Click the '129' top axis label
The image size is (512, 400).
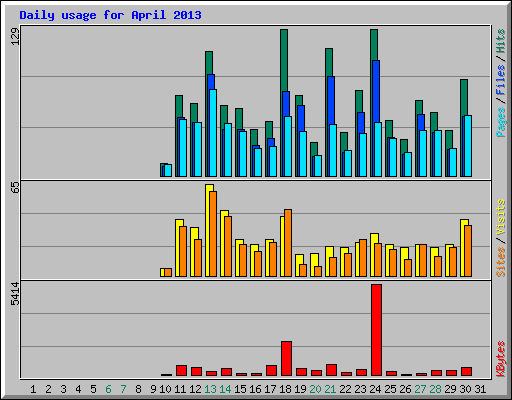tap(15, 36)
